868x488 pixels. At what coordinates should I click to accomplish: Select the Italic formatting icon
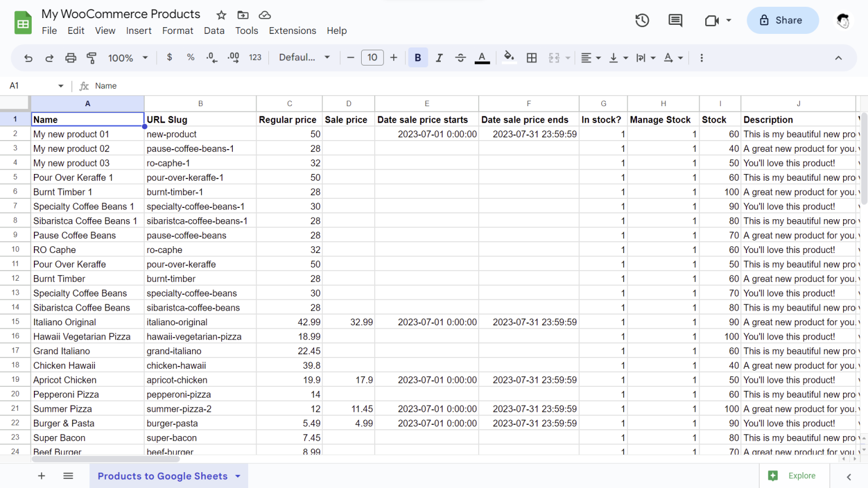(439, 58)
